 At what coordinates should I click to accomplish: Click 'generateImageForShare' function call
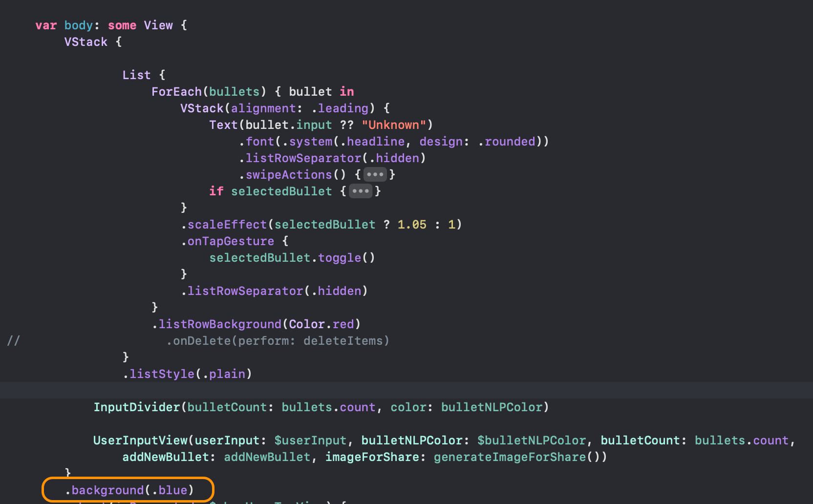click(510, 457)
